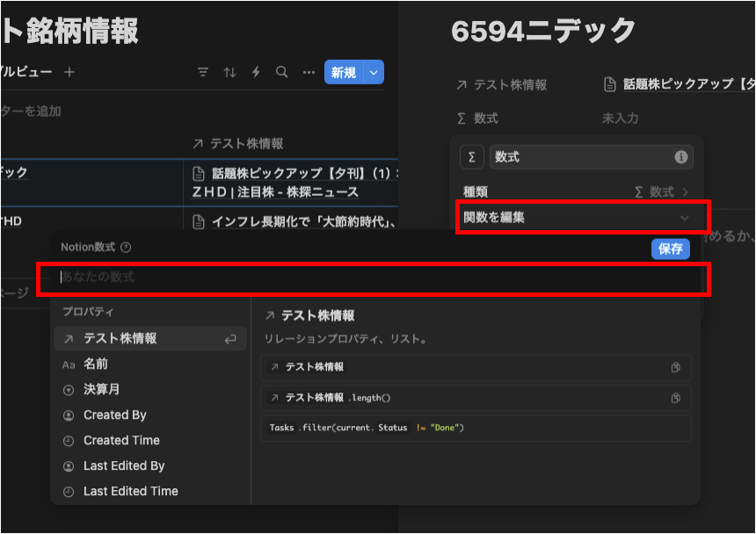Click the enter arrow icon on テスト株情報 row
756x534 pixels.
click(230, 340)
